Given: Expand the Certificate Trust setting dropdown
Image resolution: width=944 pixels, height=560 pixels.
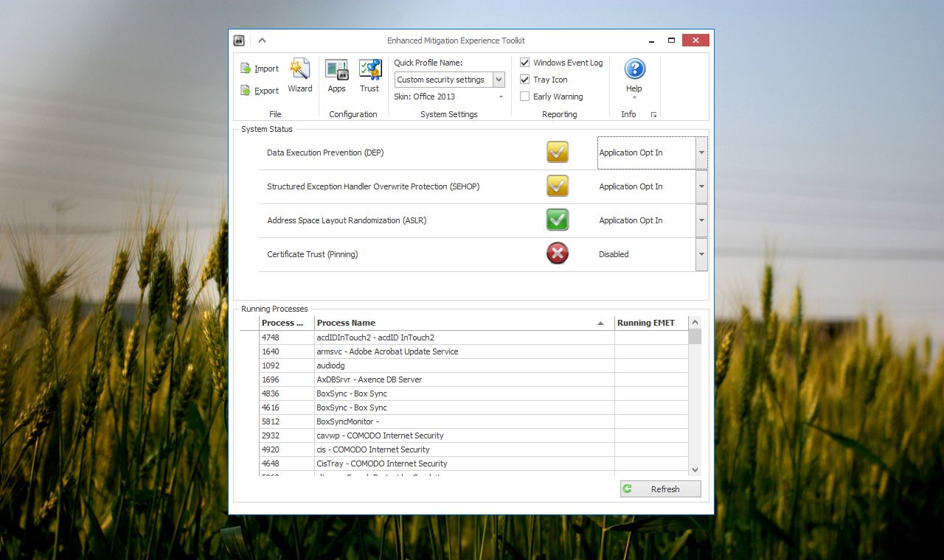Looking at the screenshot, I should [x=701, y=254].
